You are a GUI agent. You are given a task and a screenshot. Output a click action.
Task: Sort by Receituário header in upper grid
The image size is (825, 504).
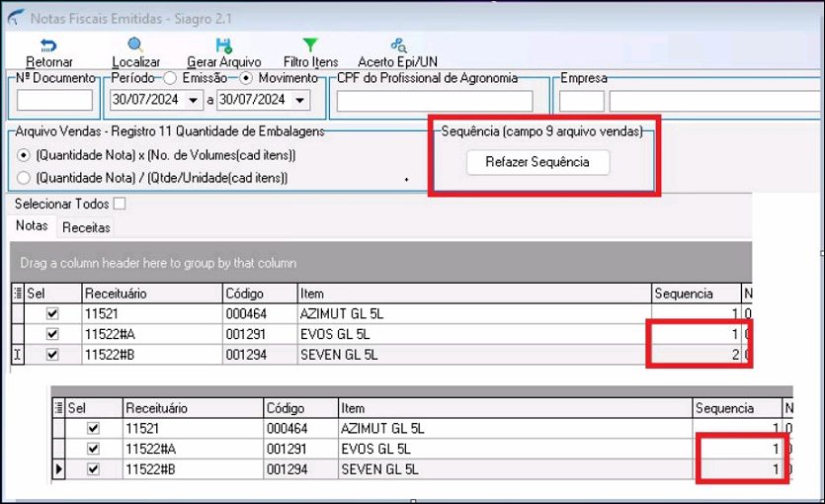[x=152, y=294]
